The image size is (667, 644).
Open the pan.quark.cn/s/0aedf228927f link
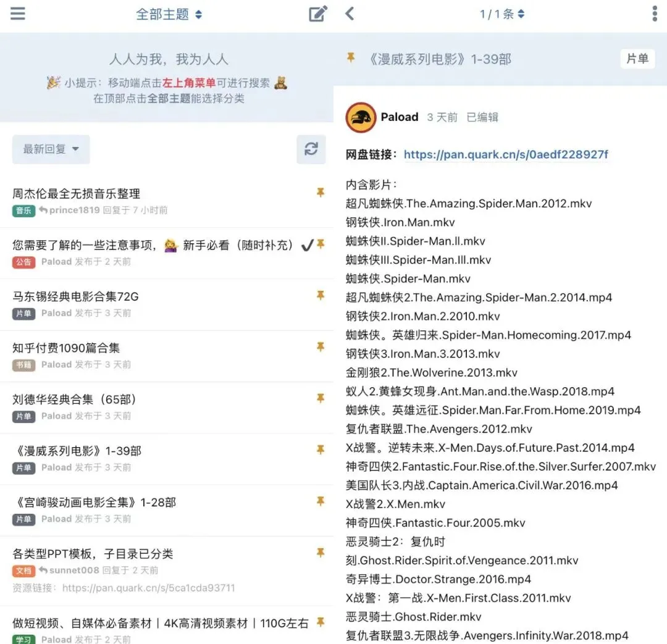pyautogui.click(x=506, y=154)
